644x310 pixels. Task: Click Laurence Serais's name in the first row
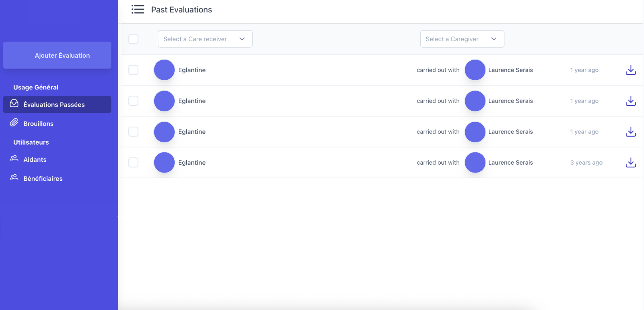[x=510, y=70]
